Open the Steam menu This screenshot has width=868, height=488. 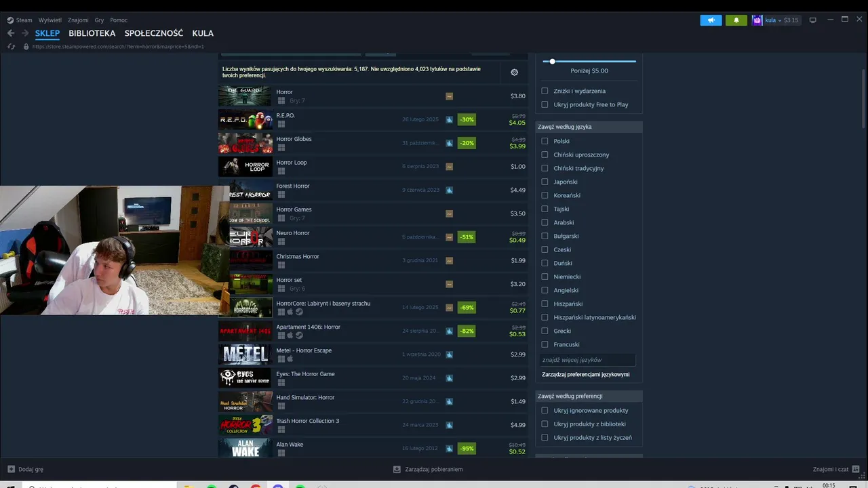[x=24, y=20]
